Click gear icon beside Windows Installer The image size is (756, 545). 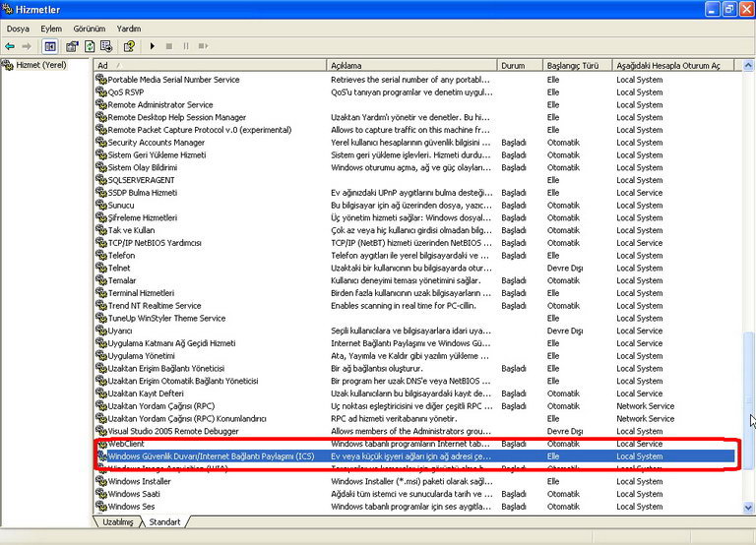coord(101,481)
